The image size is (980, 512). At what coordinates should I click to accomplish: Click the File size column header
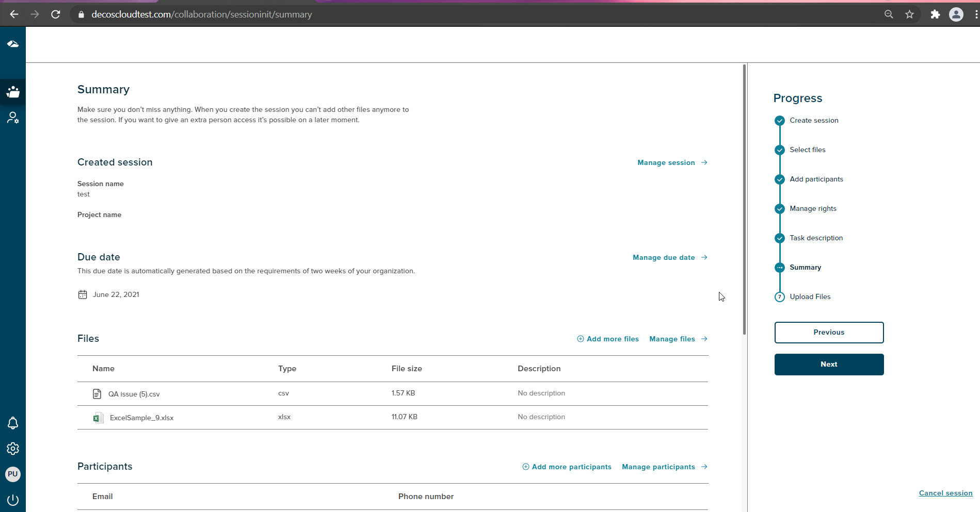(x=407, y=369)
